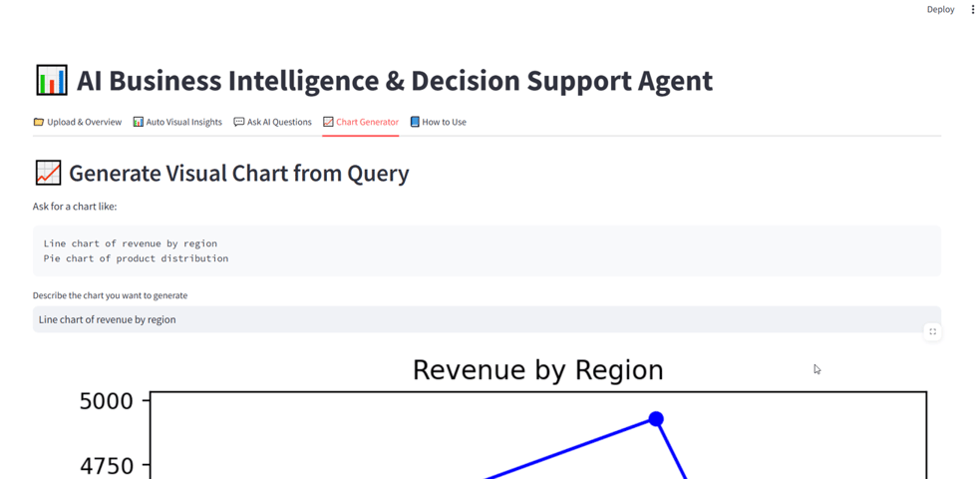980x479 pixels.
Task: Open the How to Use tab
Action: tap(438, 122)
